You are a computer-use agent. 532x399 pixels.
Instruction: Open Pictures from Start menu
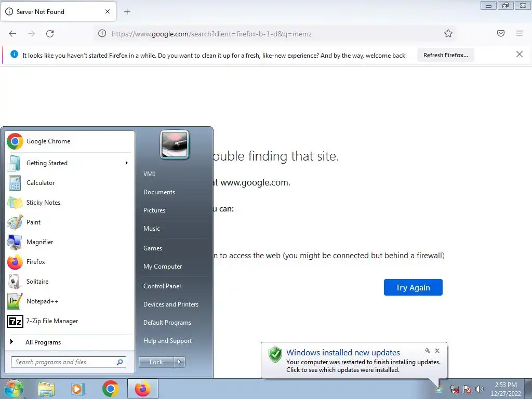pyautogui.click(x=154, y=210)
